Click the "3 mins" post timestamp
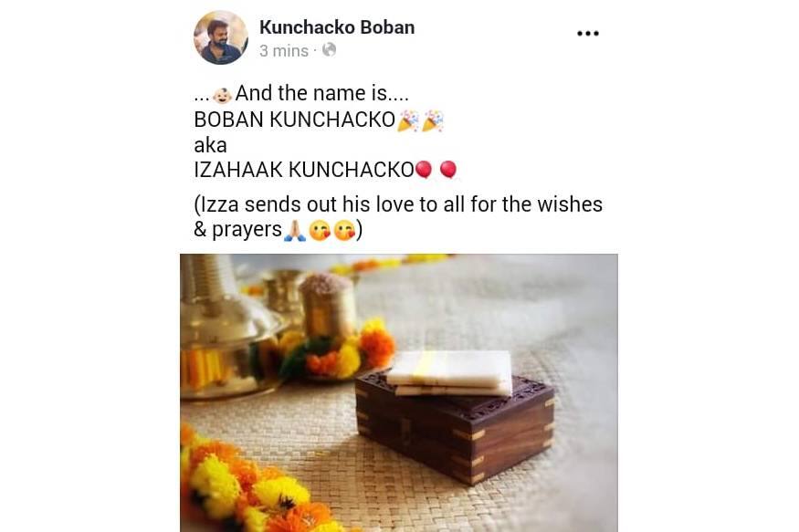Image resolution: width=799 pixels, height=532 pixels. [x=284, y=51]
